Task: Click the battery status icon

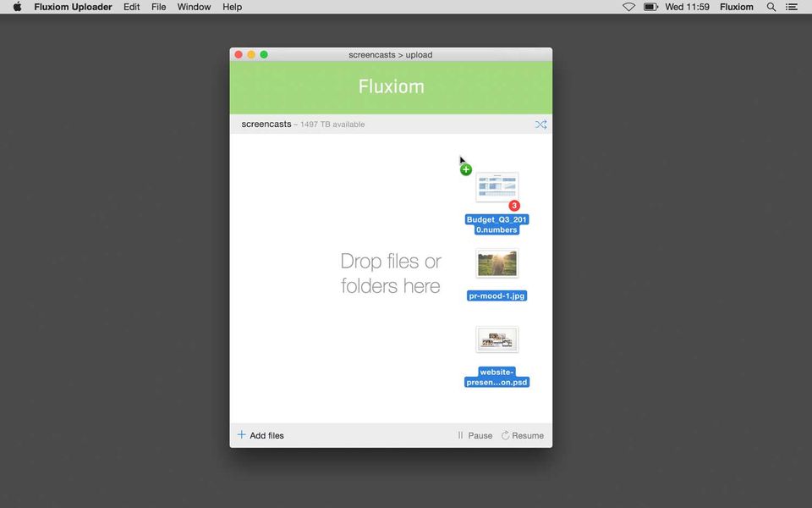Action: [x=650, y=7]
